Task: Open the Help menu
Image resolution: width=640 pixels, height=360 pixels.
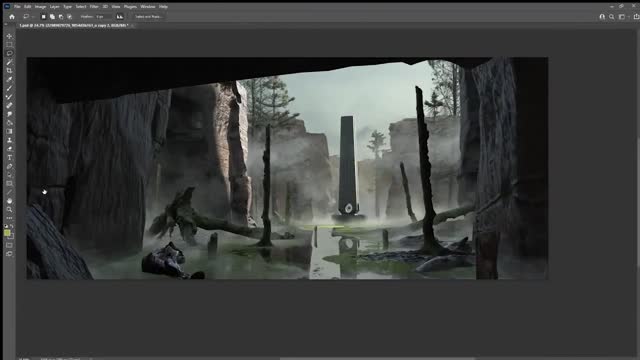Action: click(x=163, y=7)
